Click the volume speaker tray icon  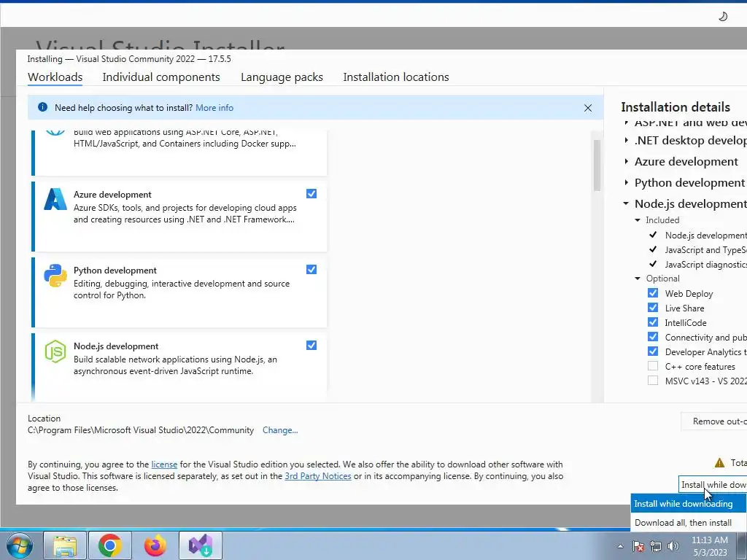tap(673, 546)
